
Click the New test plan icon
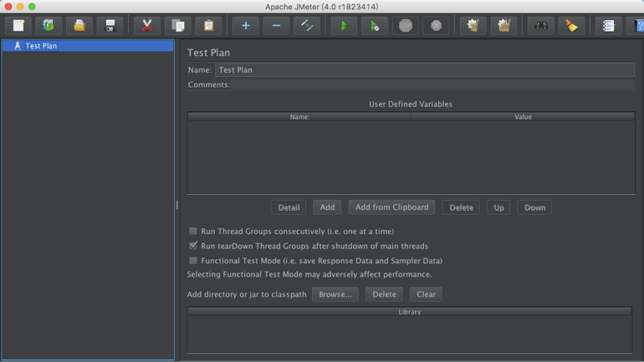coord(18,25)
